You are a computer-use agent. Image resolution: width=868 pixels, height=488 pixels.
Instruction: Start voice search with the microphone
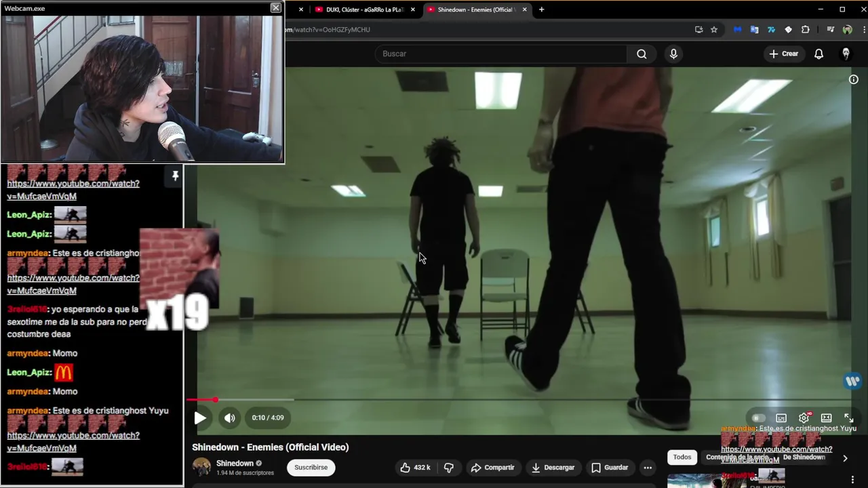click(673, 54)
